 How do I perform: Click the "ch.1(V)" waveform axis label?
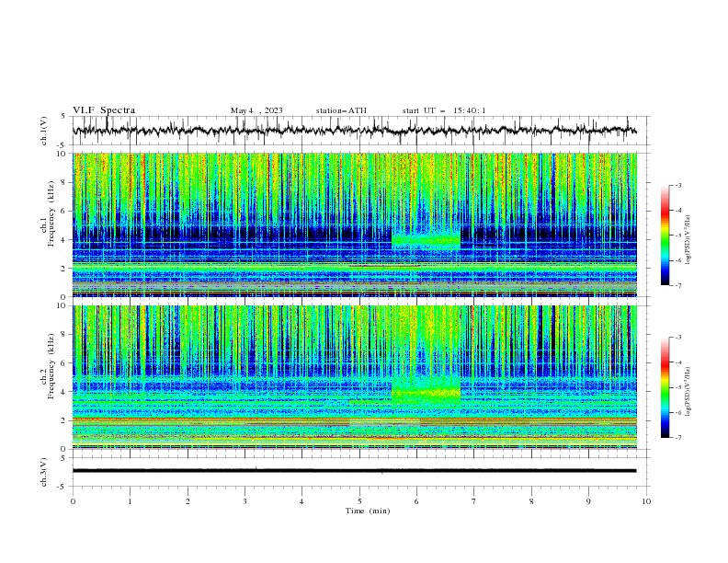44,131
